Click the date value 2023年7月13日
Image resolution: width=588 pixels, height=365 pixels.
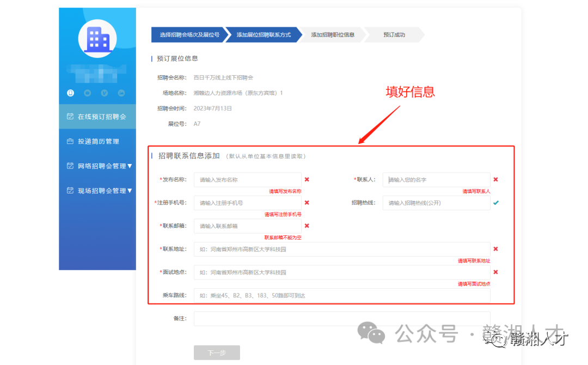pos(213,108)
